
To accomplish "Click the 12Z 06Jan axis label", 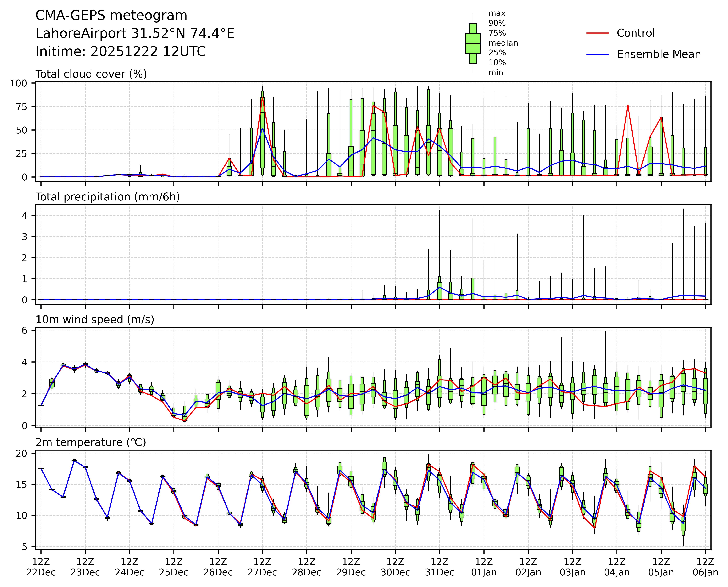I will click(x=705, y=567).
